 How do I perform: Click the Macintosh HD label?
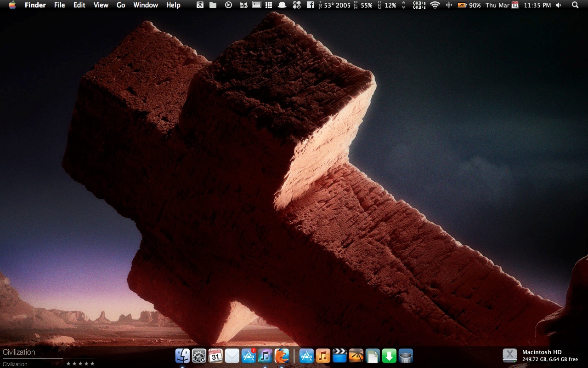tap(542, 352)
